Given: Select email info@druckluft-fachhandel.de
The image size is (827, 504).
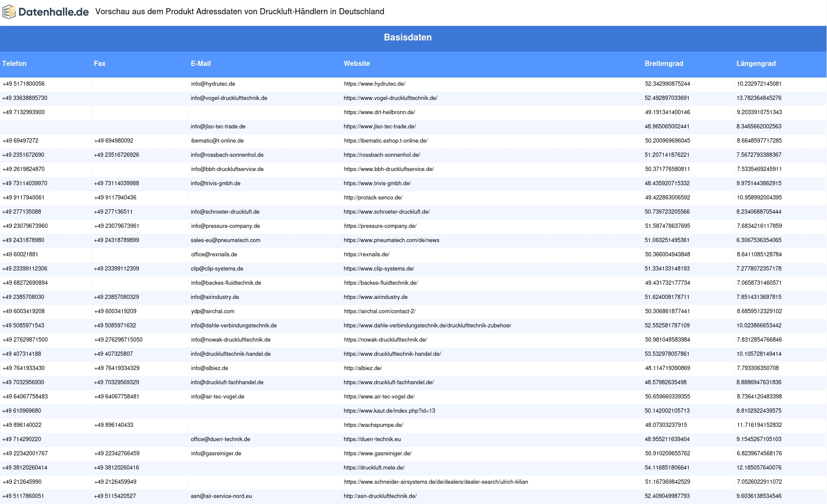Looking at the screenshot, I should tap(227, 383).
